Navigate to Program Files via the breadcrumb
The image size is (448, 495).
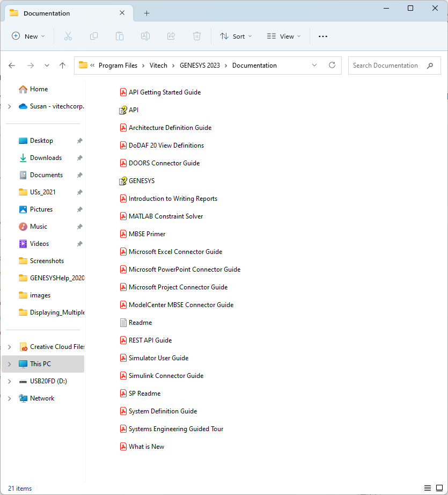(118, 65)
